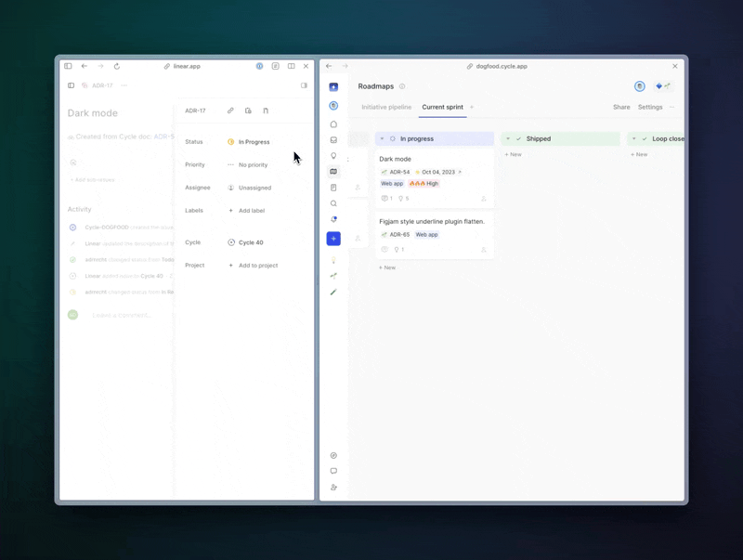Open the chat support icon in sidebar
743x560 pixels.
(x=333, y=471)
